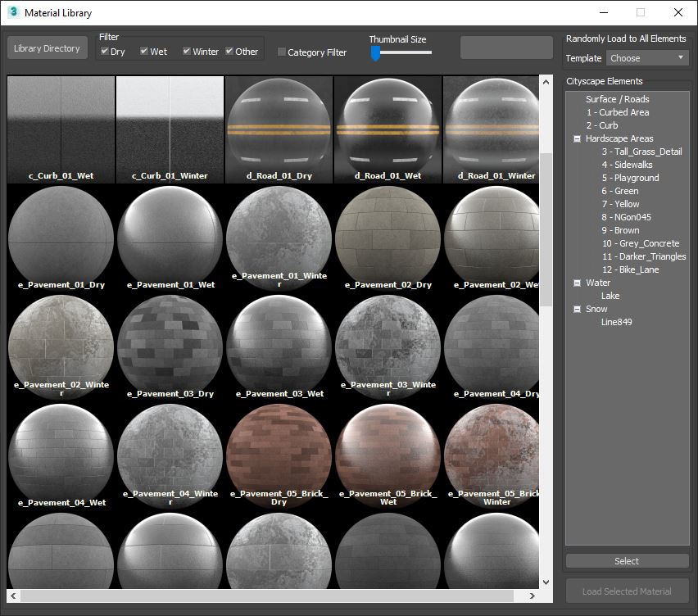Choose the e_Pavement_05_Brick_Dry sphere
Image resolution: width=698 pixels, height=616 pixels.
279,455
